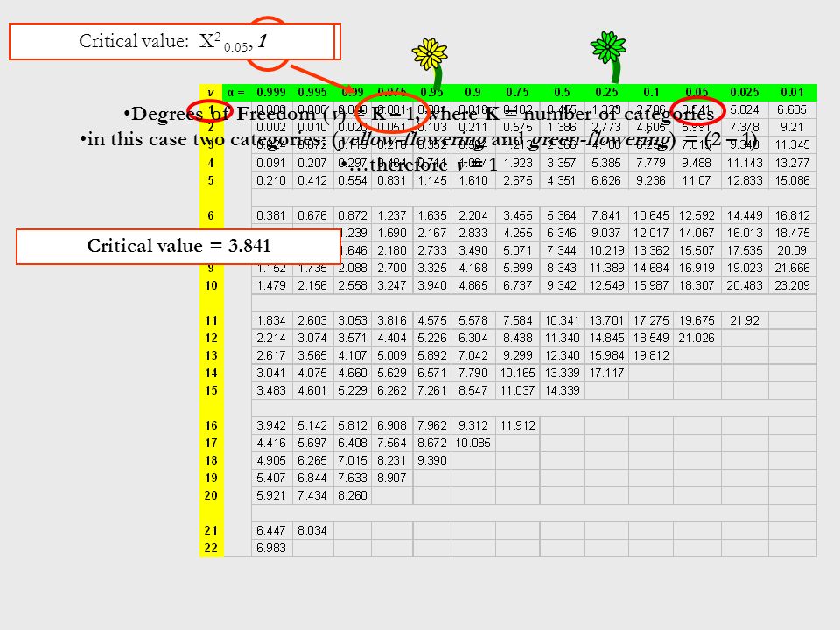840x630 pixels.
Task: Click the cell containing 3.942
Action: coord(271,425)
